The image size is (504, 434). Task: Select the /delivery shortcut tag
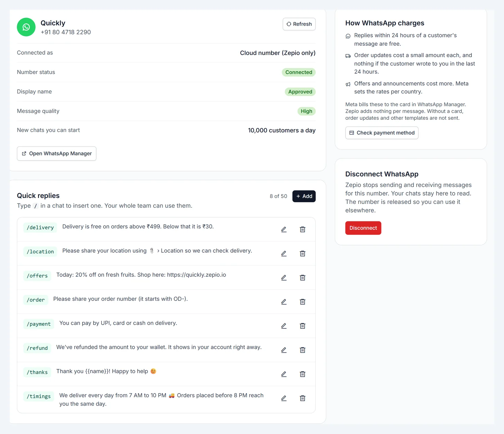point(40,227)
